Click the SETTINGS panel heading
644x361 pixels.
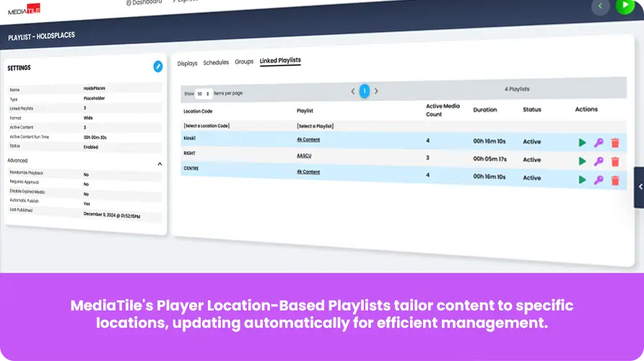pos(19,68)
